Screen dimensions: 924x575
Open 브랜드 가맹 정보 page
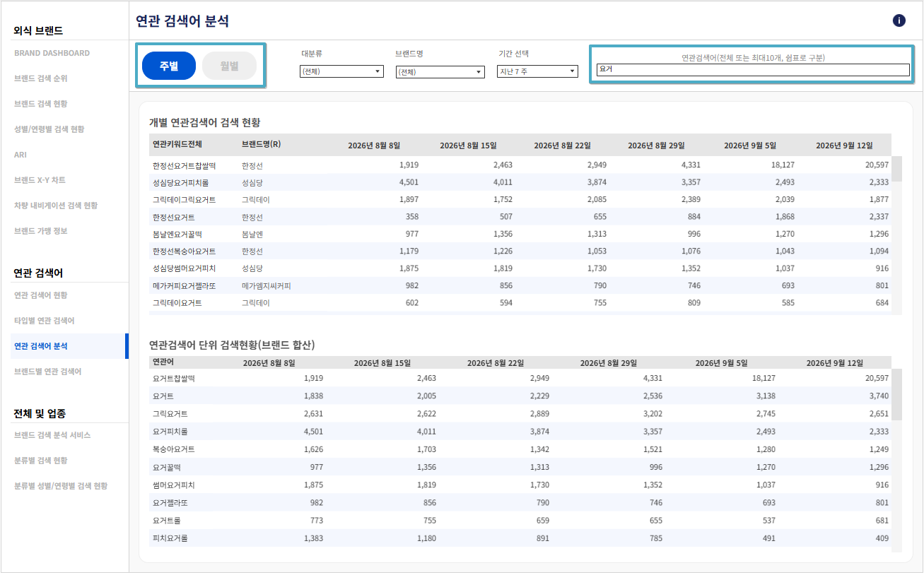point(41,231)
